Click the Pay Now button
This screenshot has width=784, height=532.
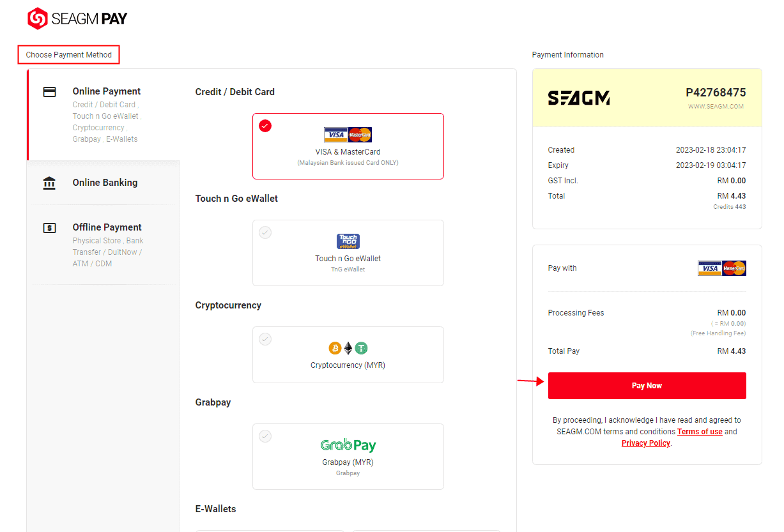[x=647, y=385]
